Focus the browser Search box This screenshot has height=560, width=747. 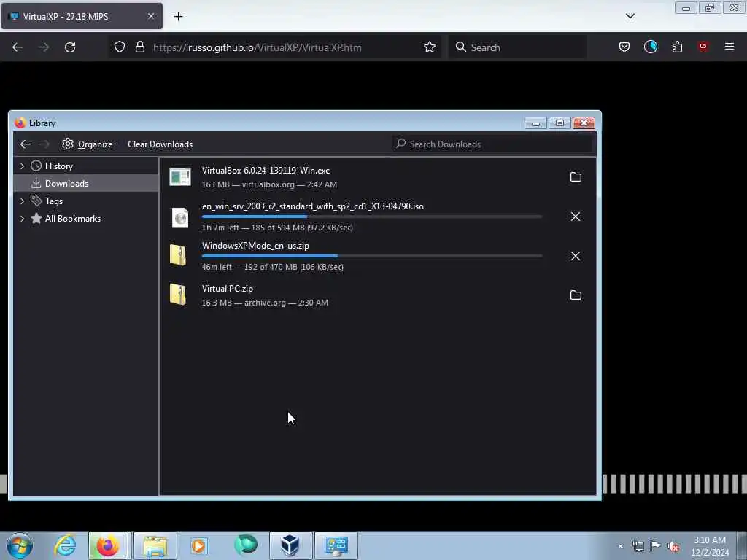pos(517,47)
